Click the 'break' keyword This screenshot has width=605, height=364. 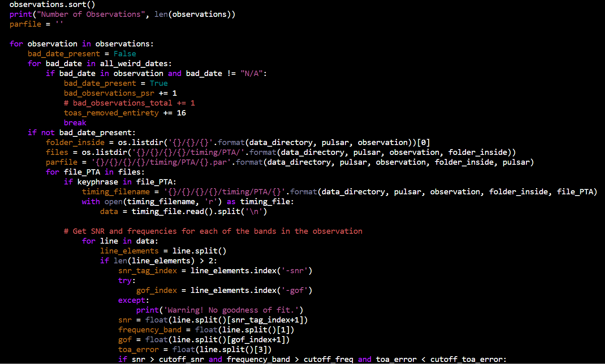pos(75,123)
